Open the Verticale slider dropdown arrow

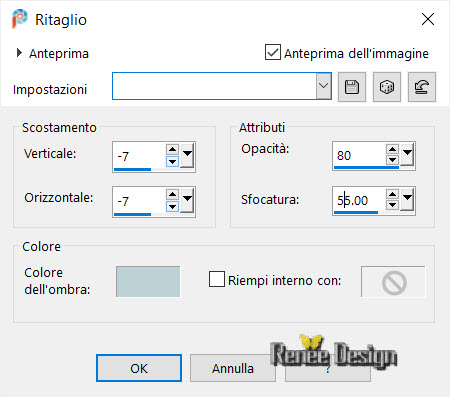(187, 155)
